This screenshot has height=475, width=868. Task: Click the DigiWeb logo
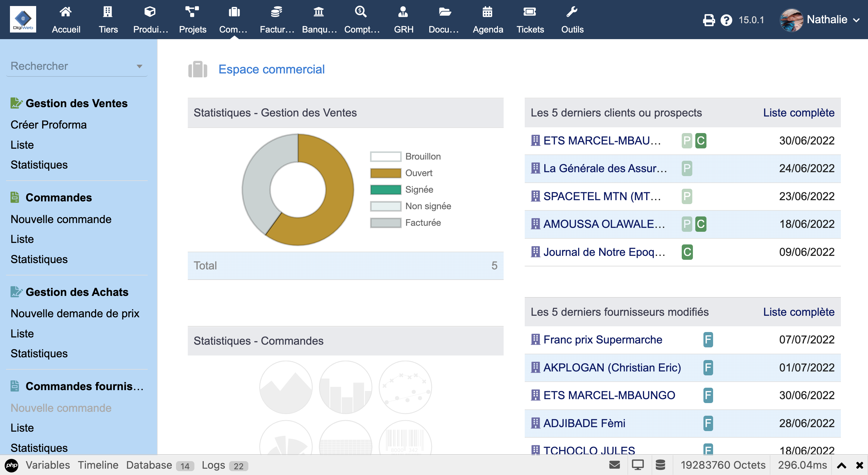point(23,19)
